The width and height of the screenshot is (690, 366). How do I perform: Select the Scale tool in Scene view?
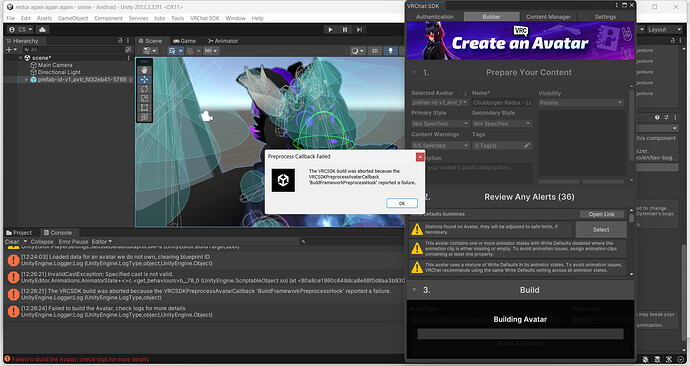(144, 98)
